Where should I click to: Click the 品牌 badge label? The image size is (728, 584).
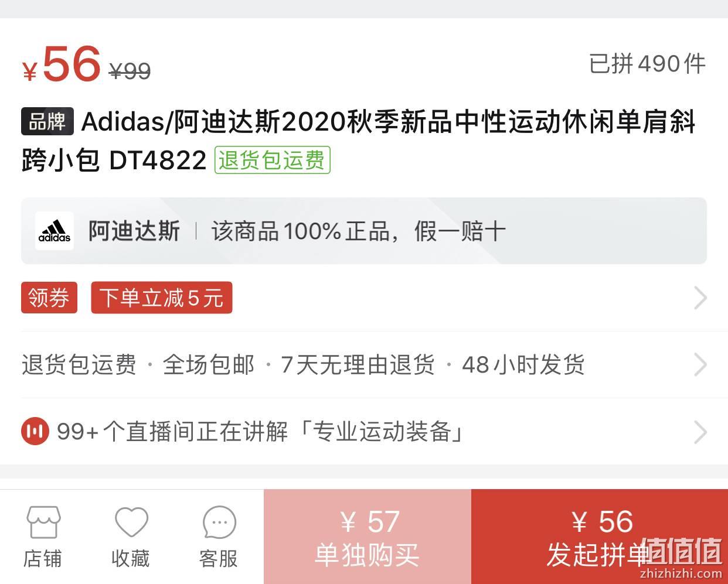47,121
